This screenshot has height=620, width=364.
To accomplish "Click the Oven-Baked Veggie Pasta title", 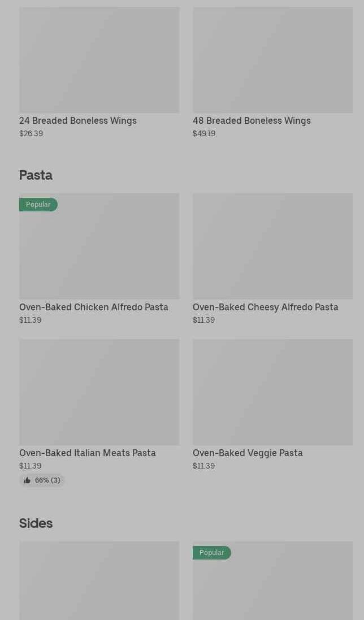I will point(248,453).
